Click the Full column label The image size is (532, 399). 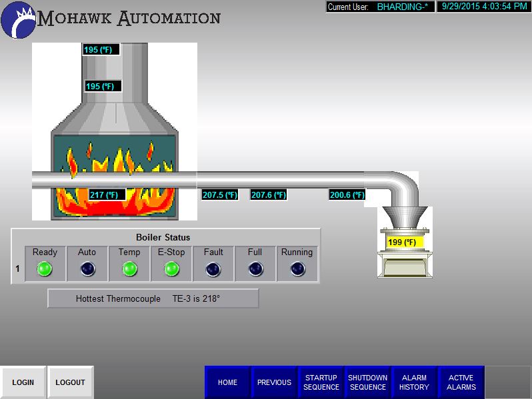click(x=255, y=252)
